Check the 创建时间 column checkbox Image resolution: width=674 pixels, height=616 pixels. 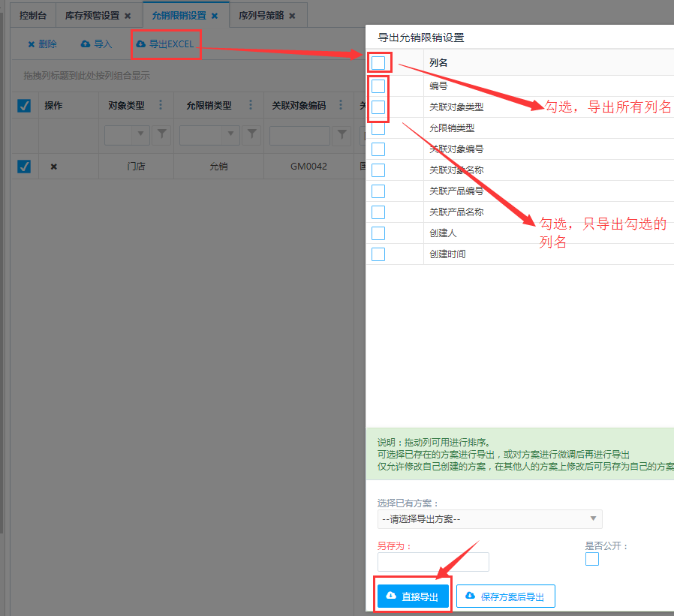[x=378, y=254]
